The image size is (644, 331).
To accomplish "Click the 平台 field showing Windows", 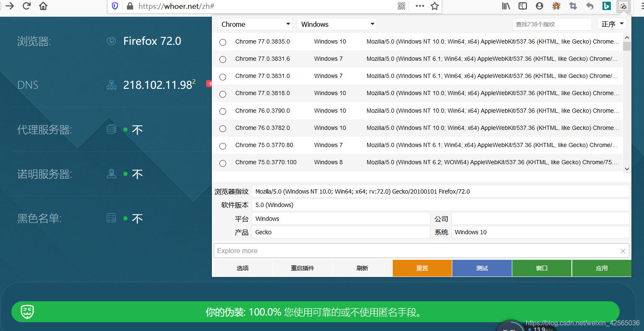I will (341, 219).
